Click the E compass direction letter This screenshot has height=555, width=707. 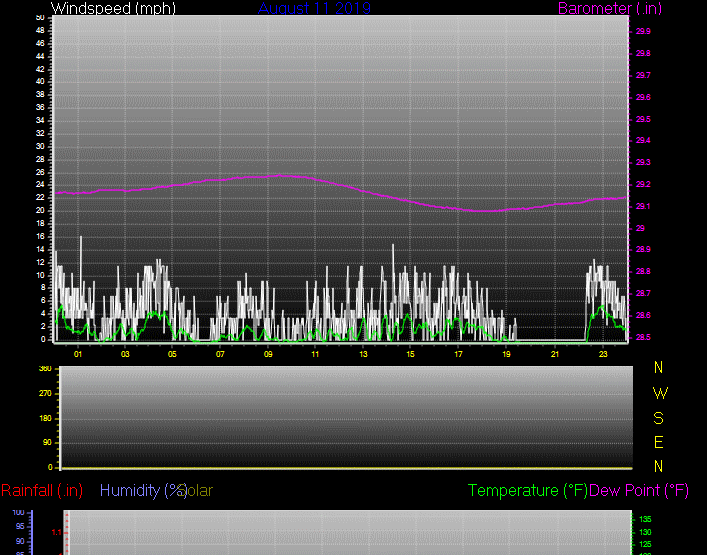point(658,443)
